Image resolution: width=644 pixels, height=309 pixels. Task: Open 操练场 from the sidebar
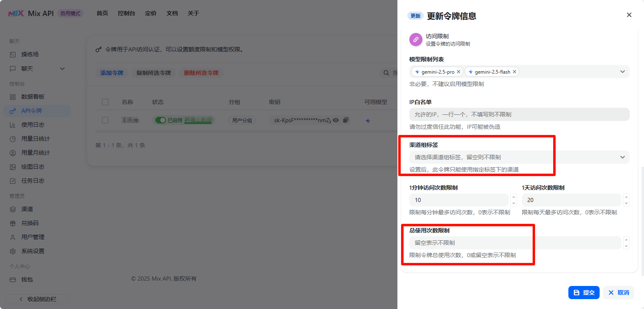pyautogui.click(x=30, y=54)
